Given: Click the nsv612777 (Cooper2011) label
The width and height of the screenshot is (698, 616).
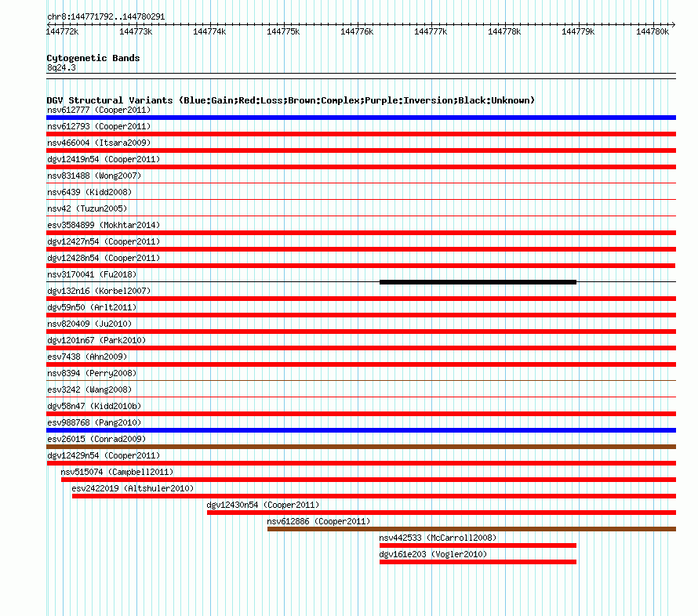Looking at the screenshot, I should click(99, 110).
